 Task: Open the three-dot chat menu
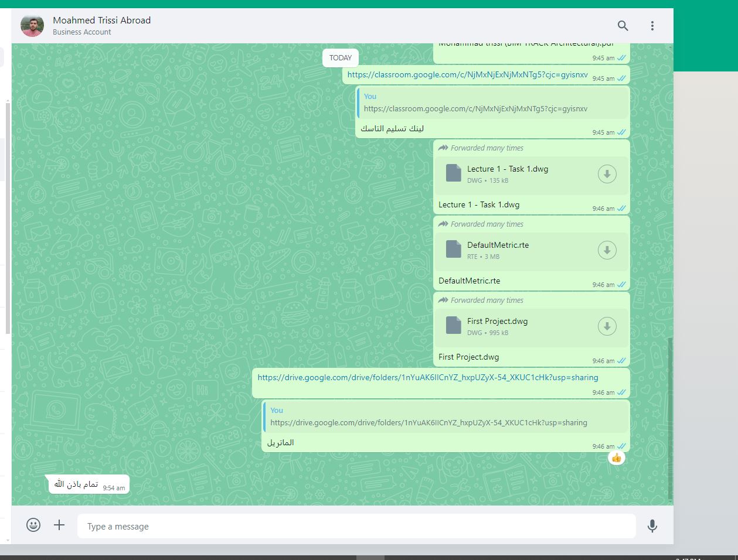tap(652, 26)
